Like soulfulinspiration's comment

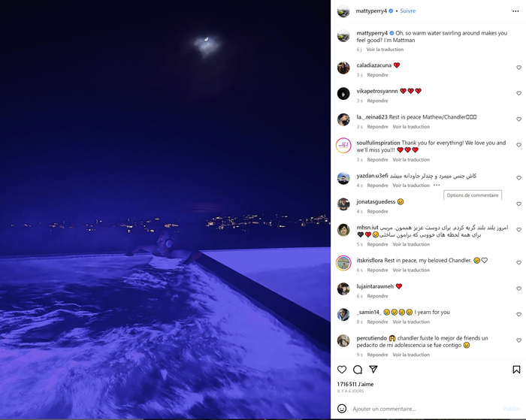pyautogui.click(x=518, y=145)
